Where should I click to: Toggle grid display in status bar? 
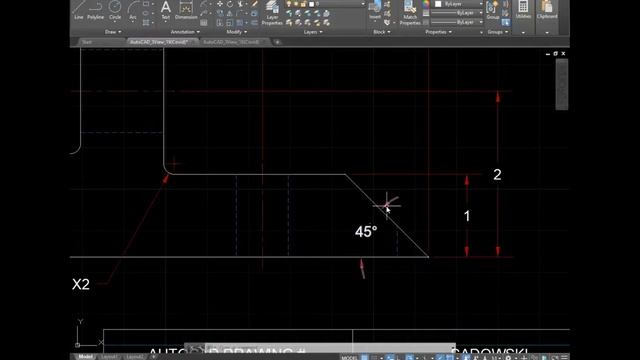pos(364,357)
